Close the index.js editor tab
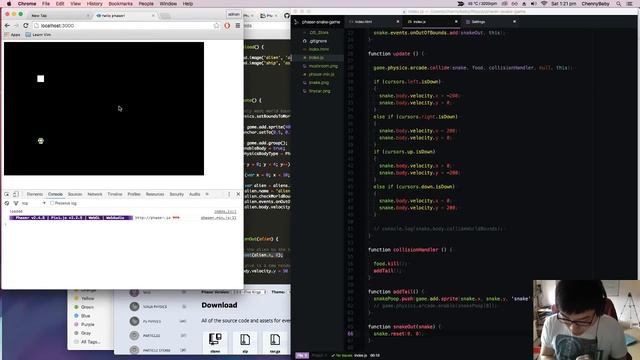The image size is (640, 360). pos(456,22)
